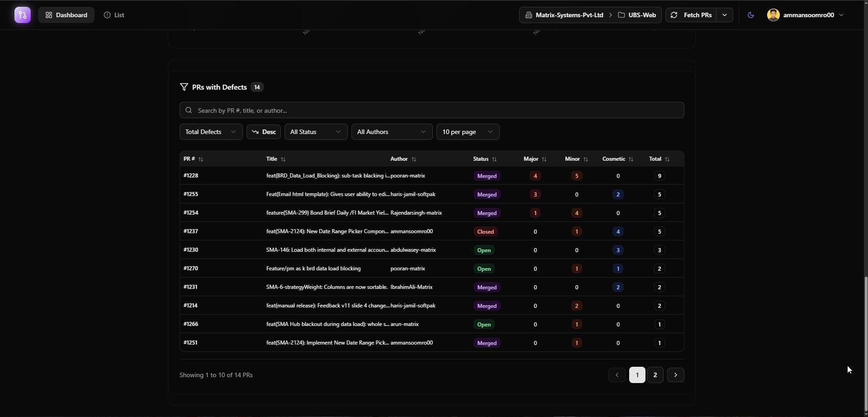This screenshot has height=417, width=868.
Task: Open the Total Defects sort dropdown
Action: point(211,132)
